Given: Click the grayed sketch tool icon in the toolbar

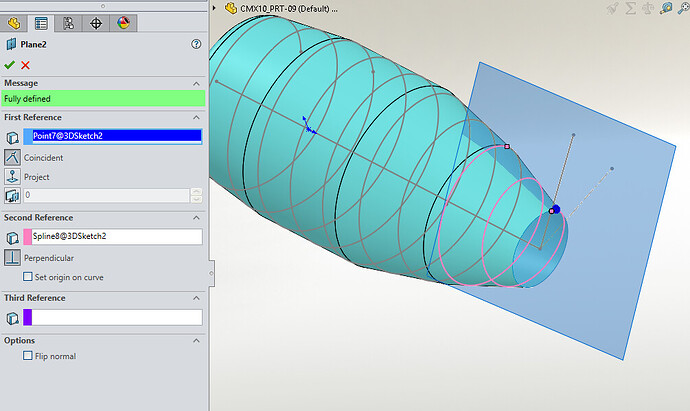Looking at the screenshot, I should pos(613,8).
